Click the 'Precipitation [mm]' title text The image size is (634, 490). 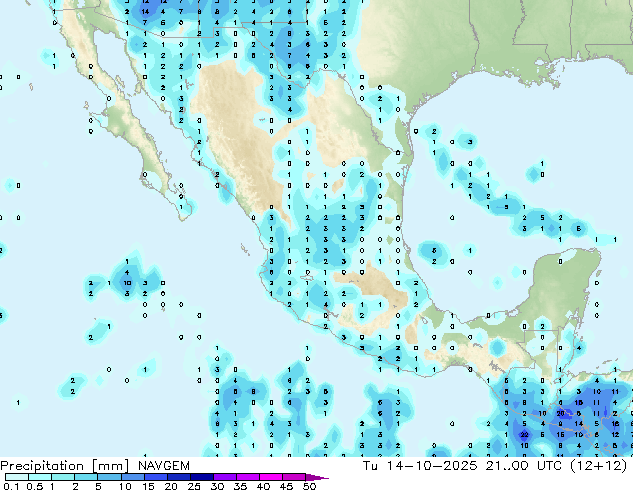click(x=65, y=466)
